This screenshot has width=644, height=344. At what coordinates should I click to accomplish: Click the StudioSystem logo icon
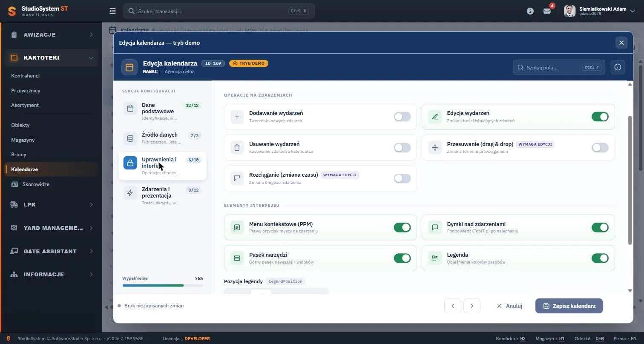[12, 11]
